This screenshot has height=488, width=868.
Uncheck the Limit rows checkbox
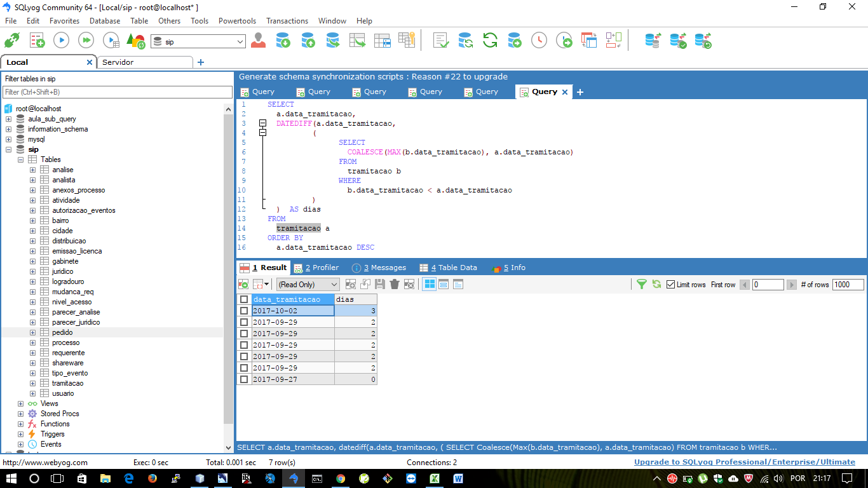pos(670,285)
